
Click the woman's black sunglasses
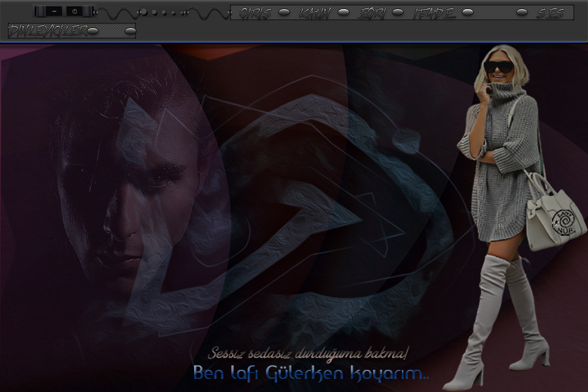pyautogui.click(x=498, y=66)
